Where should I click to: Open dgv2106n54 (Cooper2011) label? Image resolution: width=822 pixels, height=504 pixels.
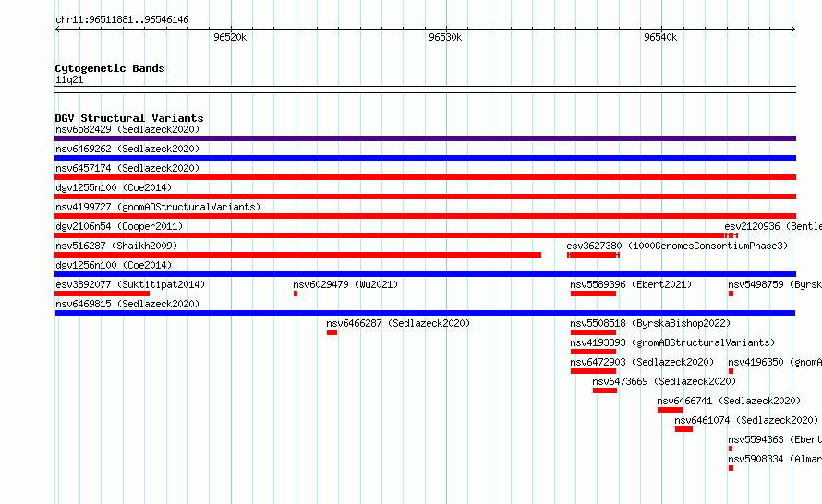(x=119, y=226)
